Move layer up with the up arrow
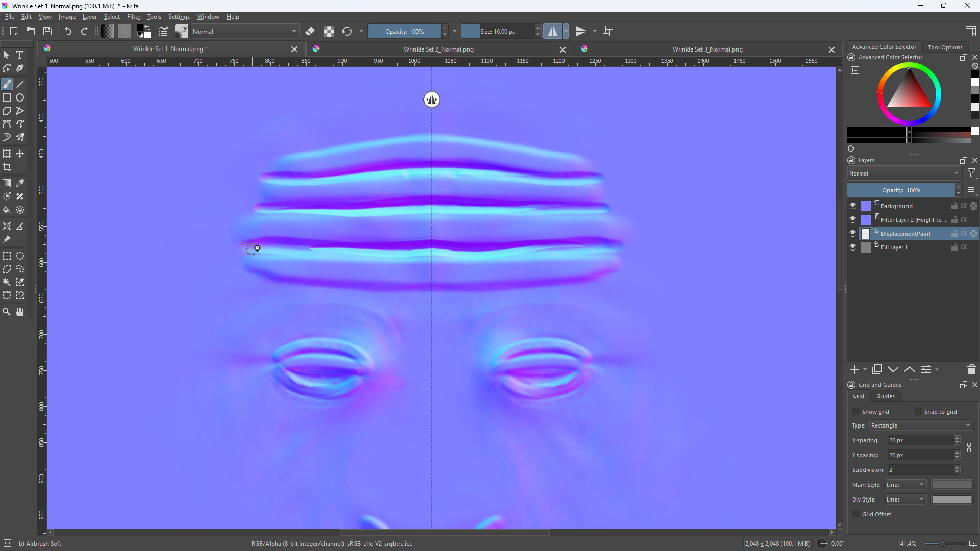The image size is (980, 551). tap(910, 369)
